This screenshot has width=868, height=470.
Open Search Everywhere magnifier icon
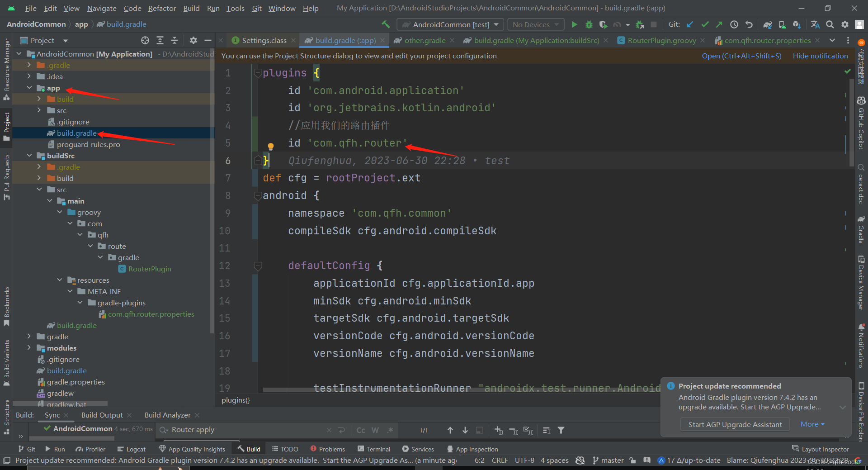click(830, 24)
